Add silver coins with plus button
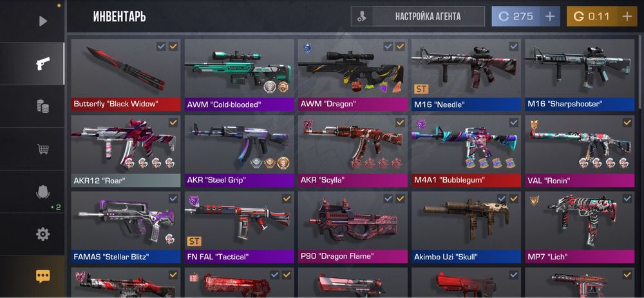Viewport: 644px width, 298px height. 549,17
